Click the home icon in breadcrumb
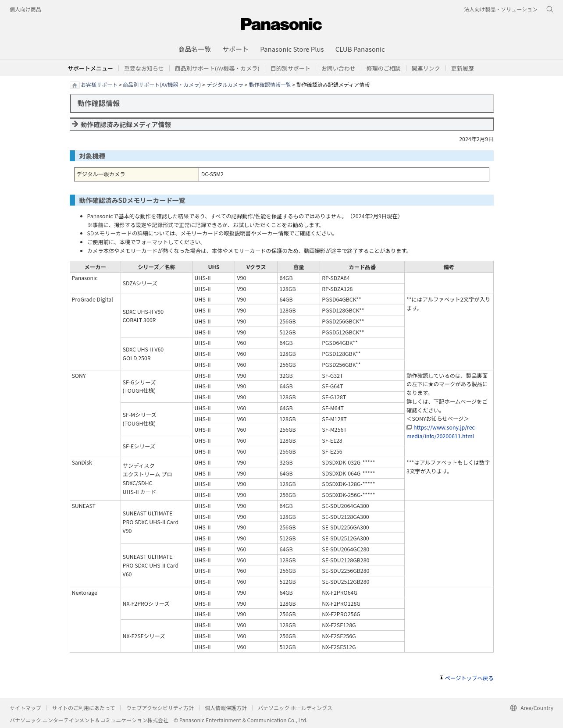This screenshot has width=563, height=728. coord(75,85)
